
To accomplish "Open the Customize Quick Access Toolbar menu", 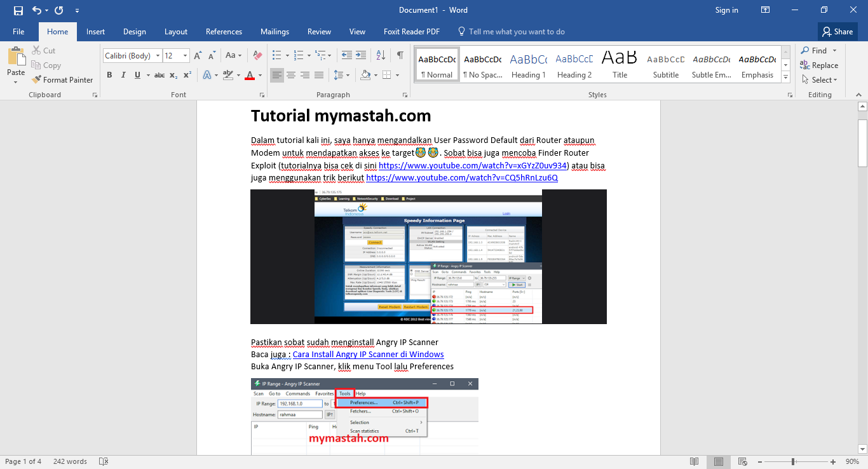I will pos(77,10).
